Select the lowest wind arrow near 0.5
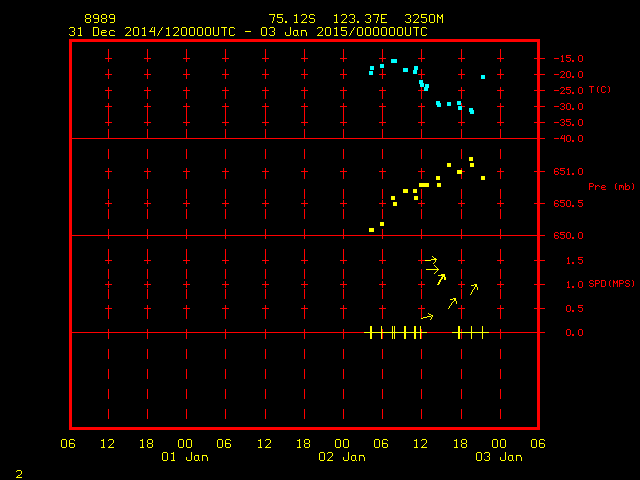Viewport: 640px width, 480px height. [427, 317]
